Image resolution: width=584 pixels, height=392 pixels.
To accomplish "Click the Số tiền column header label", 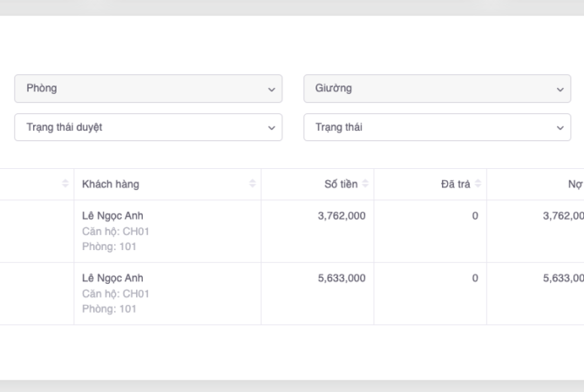I will tap(341, 184).
